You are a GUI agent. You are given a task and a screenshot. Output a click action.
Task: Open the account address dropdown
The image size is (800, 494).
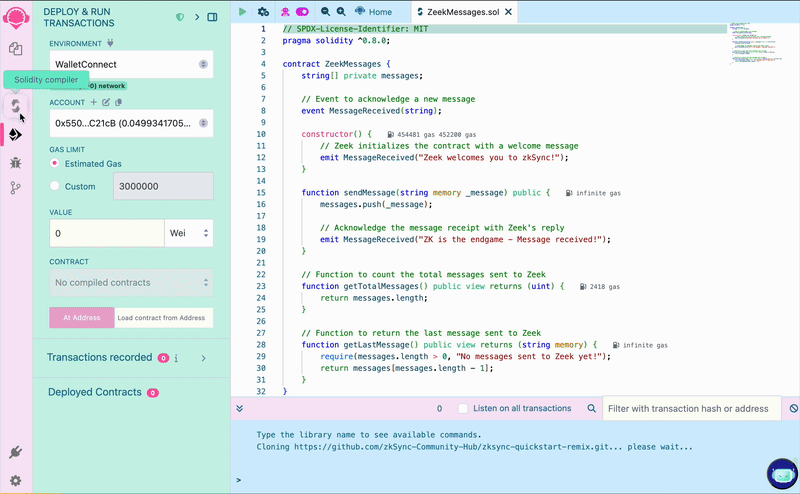pos(131,123)
